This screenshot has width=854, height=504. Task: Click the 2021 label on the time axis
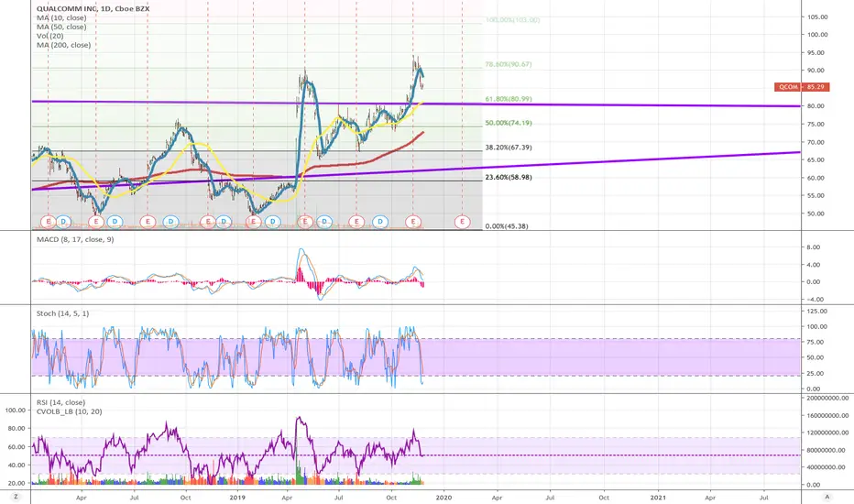(x=658, y=498)
